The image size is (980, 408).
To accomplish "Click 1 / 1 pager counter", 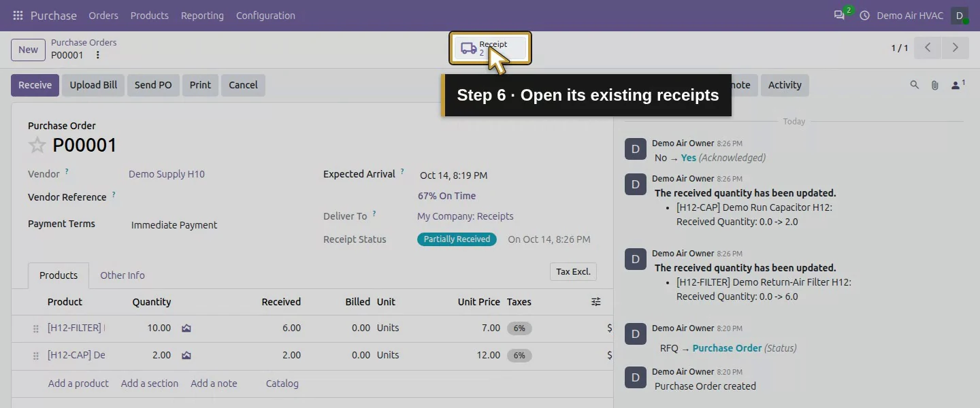I will pos(900,48).
